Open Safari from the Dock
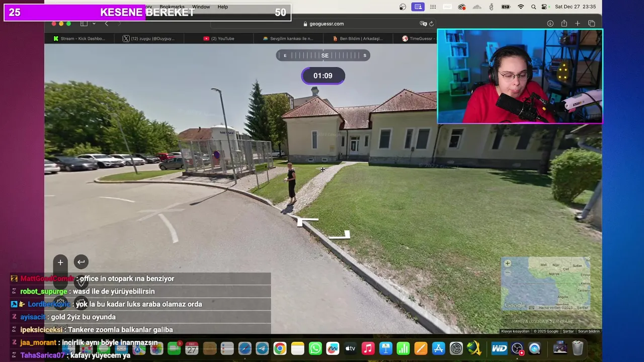Image resolution: width=644 pixels, height=362 pixels. click(245, 348)
